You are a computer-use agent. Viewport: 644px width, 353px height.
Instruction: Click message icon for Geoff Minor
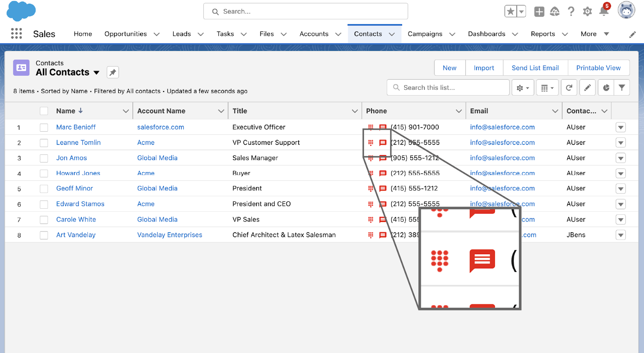pyautogui.click(x=383, y=189)
